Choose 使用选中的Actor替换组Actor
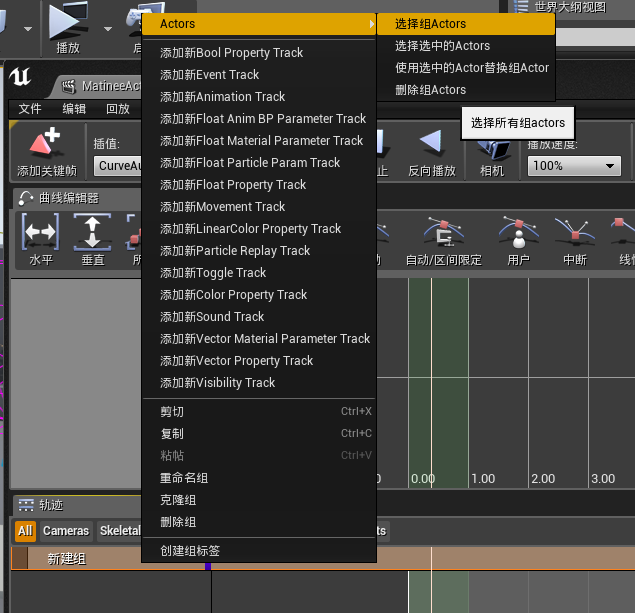This screenshot has height=613, width=635. [x=466, y=68]
